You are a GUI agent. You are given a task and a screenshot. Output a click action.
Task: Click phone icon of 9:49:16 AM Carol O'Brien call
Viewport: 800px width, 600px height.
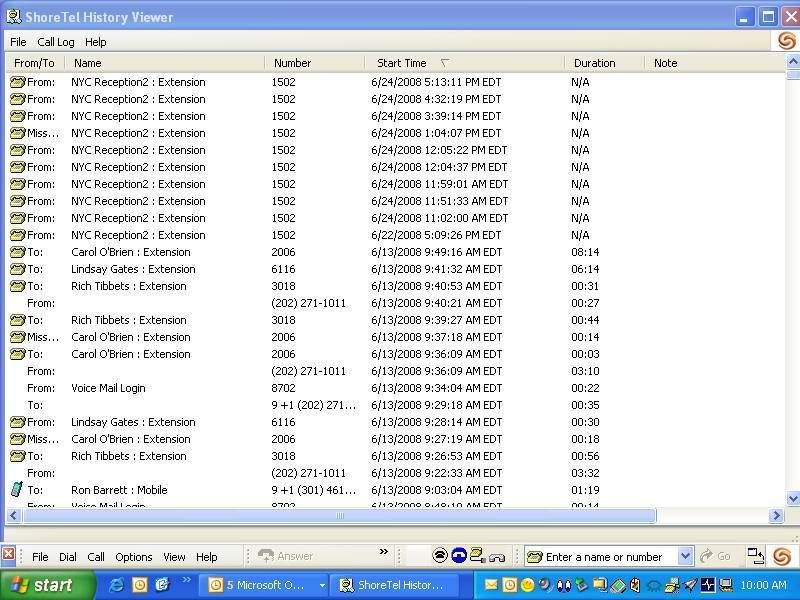[x=17, y=252]
